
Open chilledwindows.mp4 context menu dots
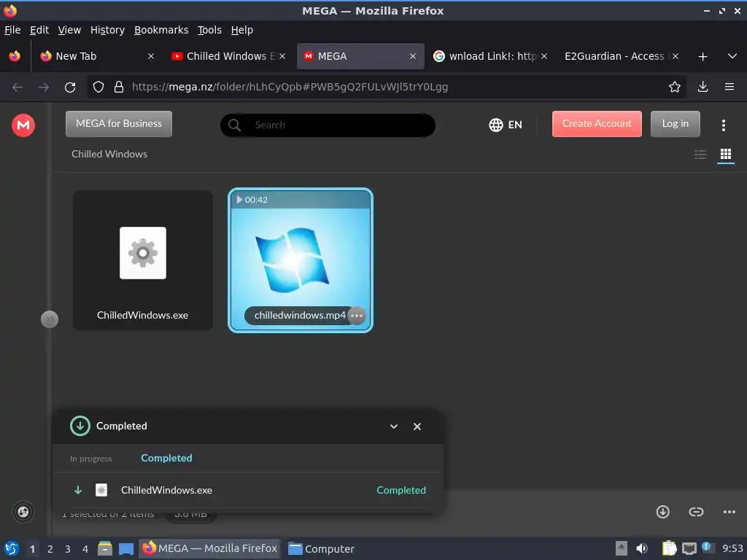point(356,315)
